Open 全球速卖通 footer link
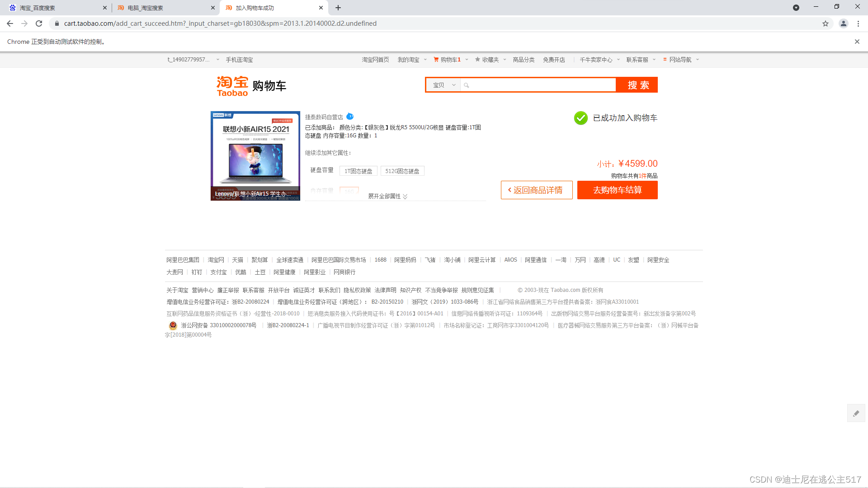Image resolution: width=868 pixels, height=488 pixels. click(x=290, y=260)
